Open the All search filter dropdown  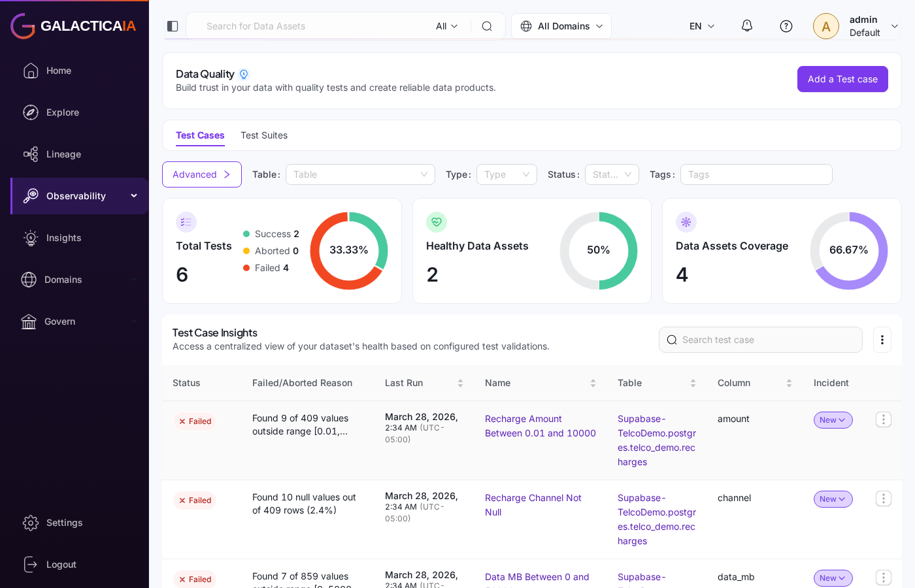(x=447, y=26)
